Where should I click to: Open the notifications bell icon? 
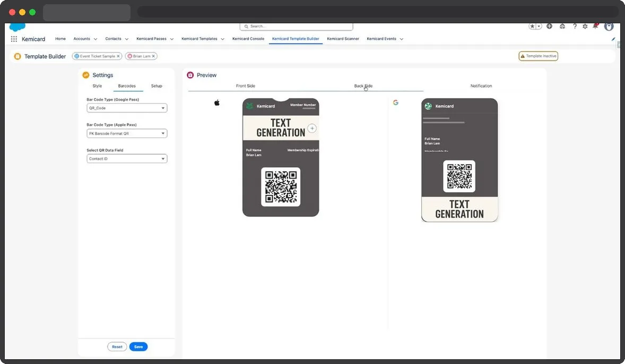(595, 26)
